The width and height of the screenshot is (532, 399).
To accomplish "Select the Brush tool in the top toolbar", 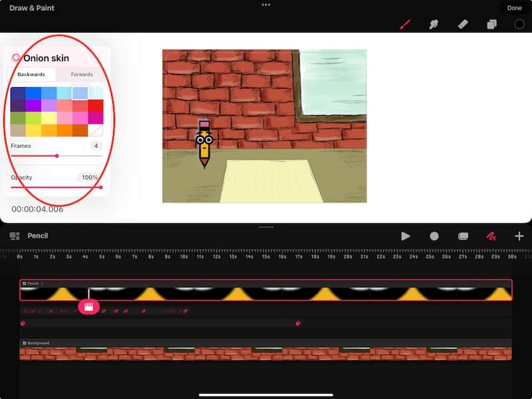I will pos(406,25).
